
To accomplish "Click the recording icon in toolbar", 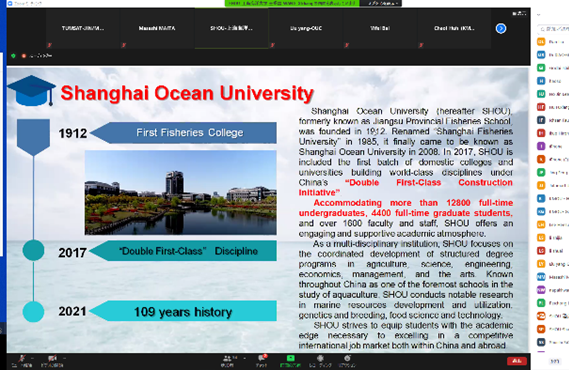I will click(320, 358).
